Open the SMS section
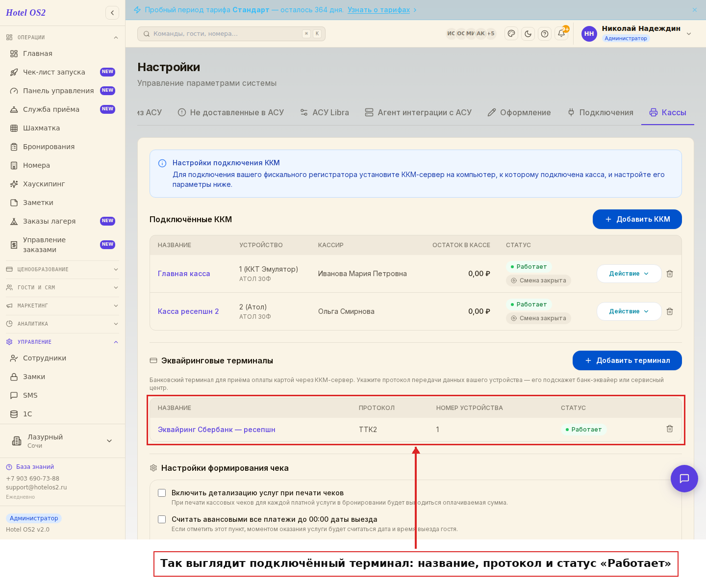 [x=63, y=395]
